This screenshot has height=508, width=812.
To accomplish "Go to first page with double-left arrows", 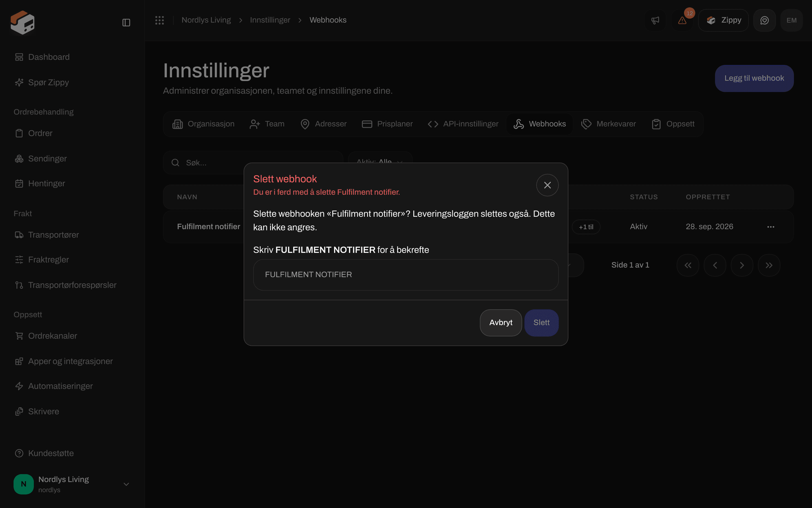I will [x=688, y=265].
